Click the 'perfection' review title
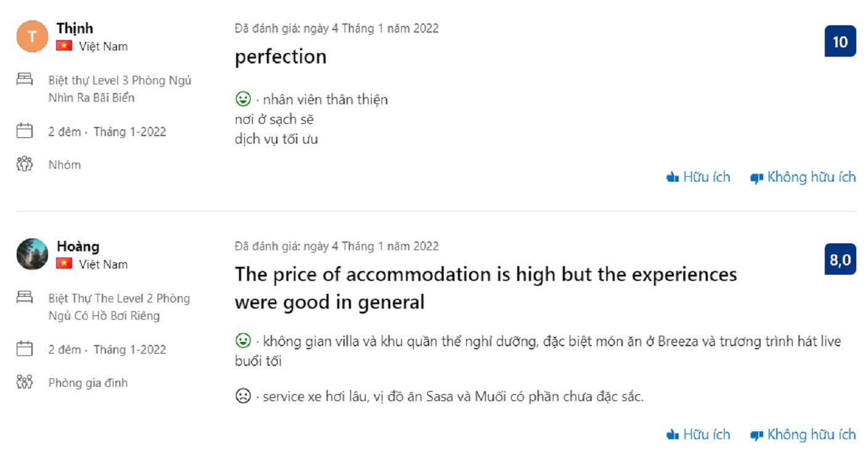The image size is (868, 462). (280, 57)
